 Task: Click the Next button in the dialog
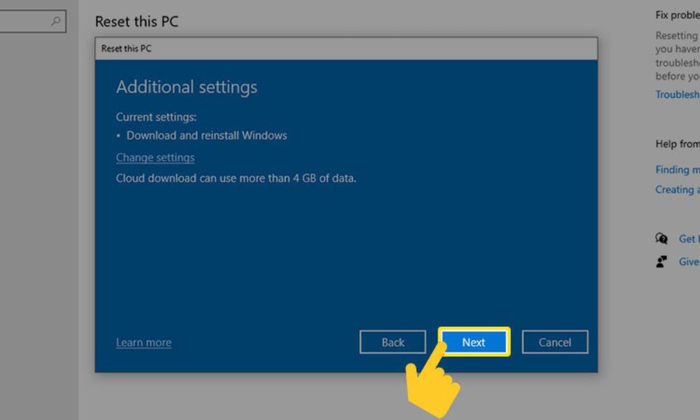point(474,342)
